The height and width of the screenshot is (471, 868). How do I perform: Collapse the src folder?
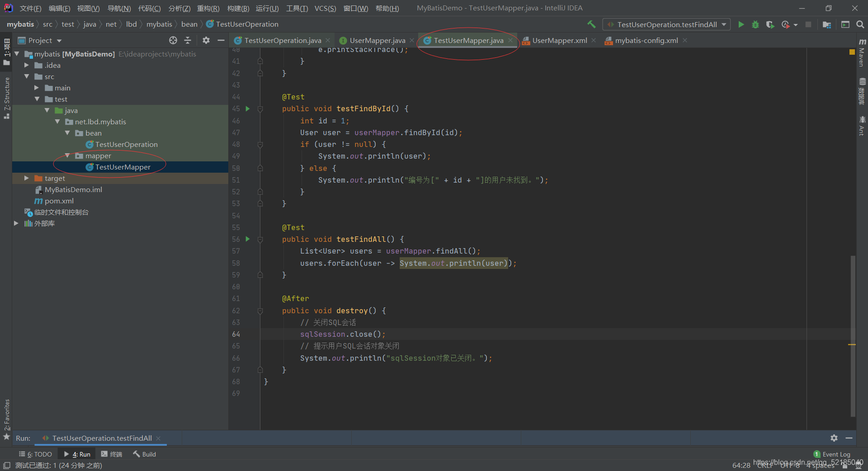click(x=27, y=76)
